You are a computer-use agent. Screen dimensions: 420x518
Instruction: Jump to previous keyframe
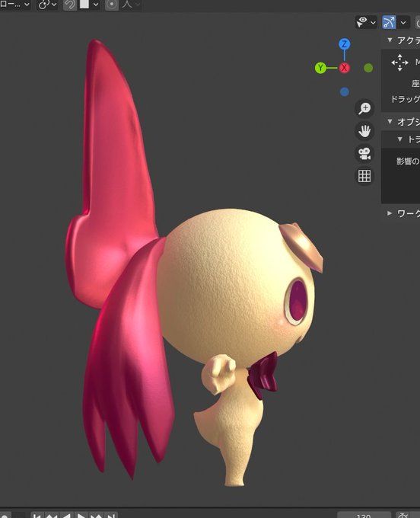coord(52,516)
